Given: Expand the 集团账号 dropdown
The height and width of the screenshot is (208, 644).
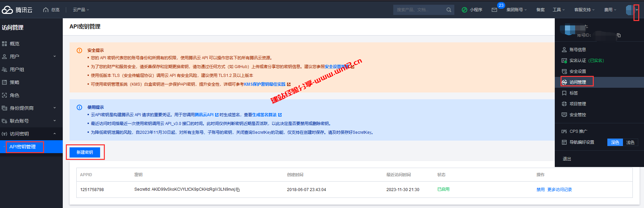Looking at the screenshot, I should 516,10.
